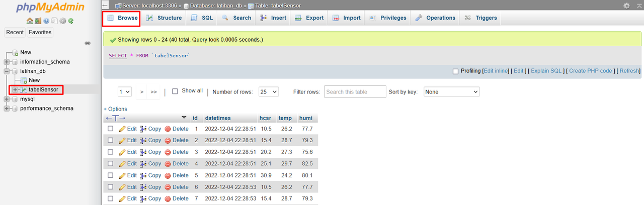The image size is (644, 205).
Task: Open the Search tab
Action: 236,18
